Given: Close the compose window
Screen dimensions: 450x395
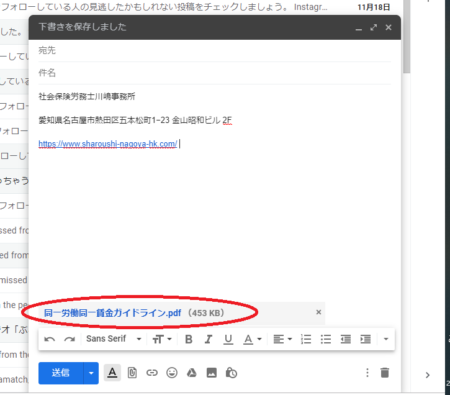Looking at the screenshot, I should point(388,27).
